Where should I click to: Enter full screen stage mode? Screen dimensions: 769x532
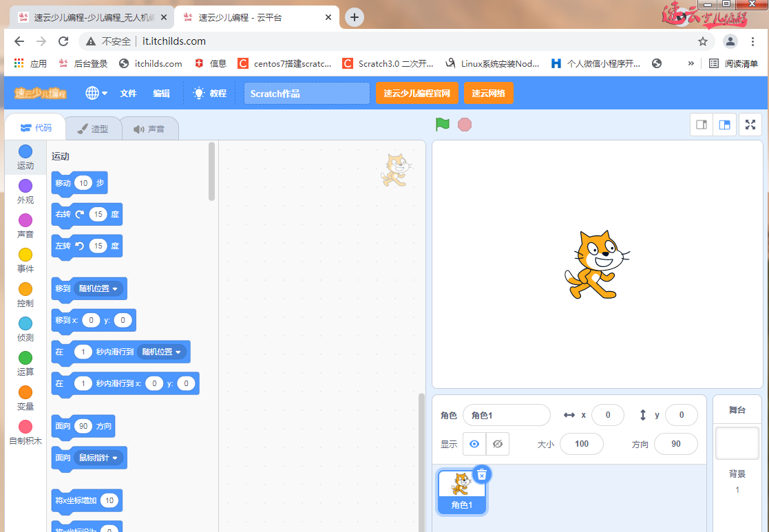coord(750,125)
